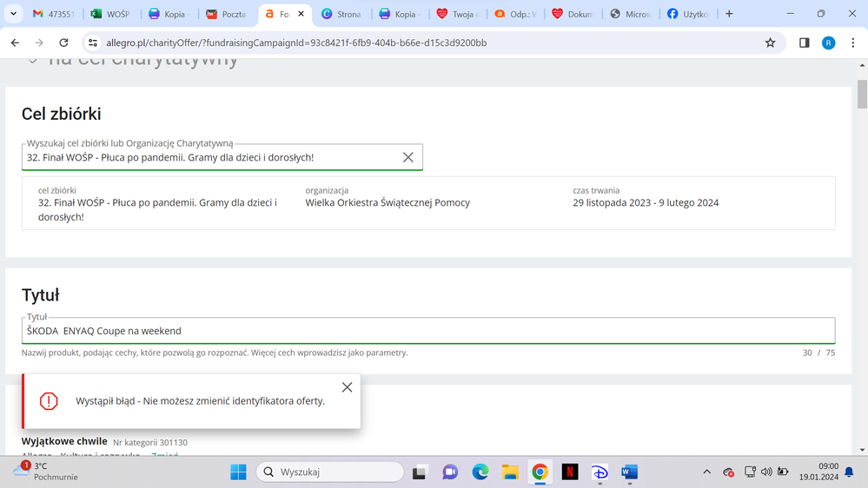Image resolution: width=868 pixels, height=488 pixels.
Task: Click the Windows Start button
Action: [238, 472]
